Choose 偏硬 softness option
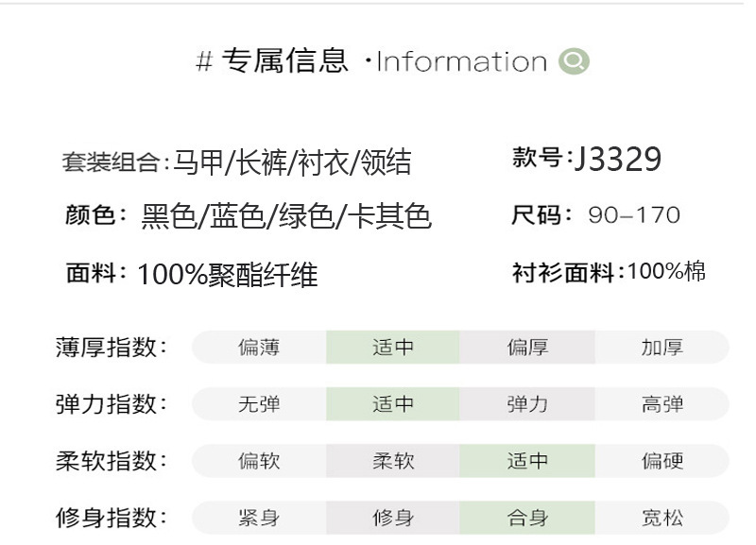The width and height of the screenshot is (756, 545). coord(661,461)
